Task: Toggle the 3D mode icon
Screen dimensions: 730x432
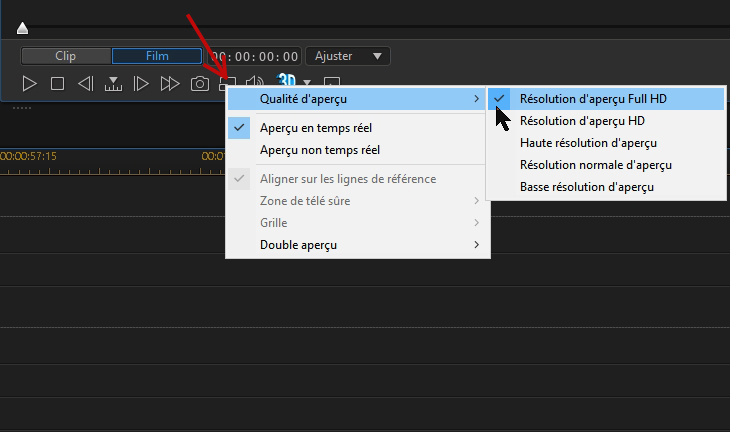Action: [286, 82]
